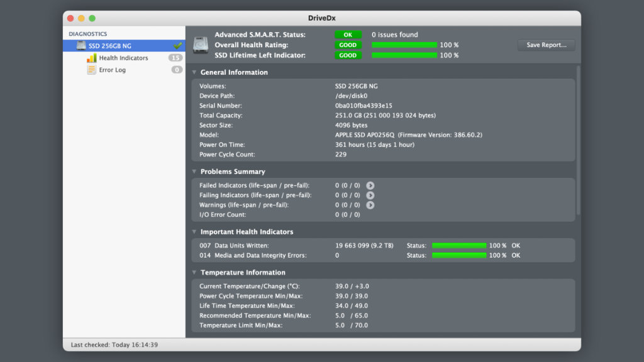
Task: Click the Save Report button
Action: 546,45
